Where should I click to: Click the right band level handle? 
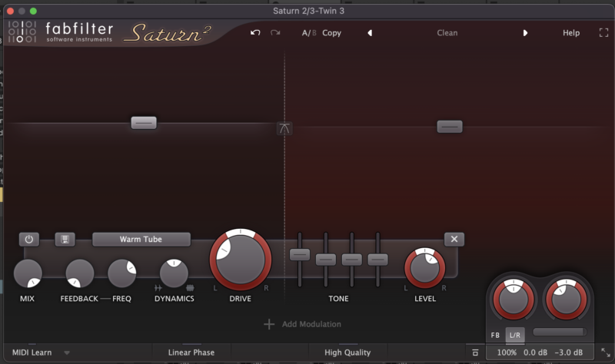pos(450,127)
